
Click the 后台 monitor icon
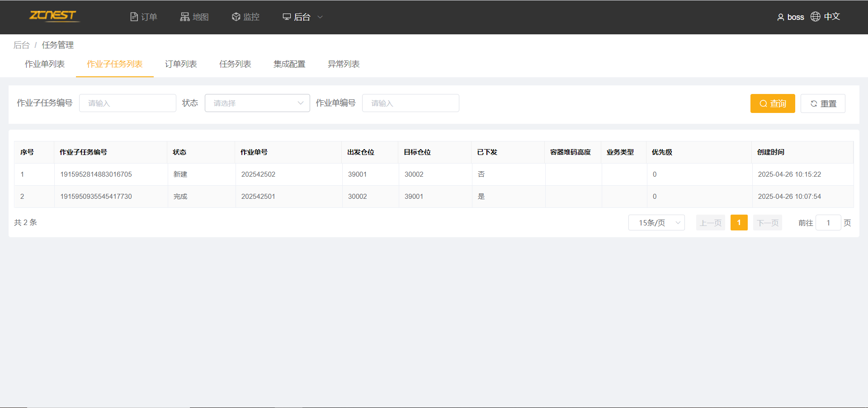pos(287,17)
